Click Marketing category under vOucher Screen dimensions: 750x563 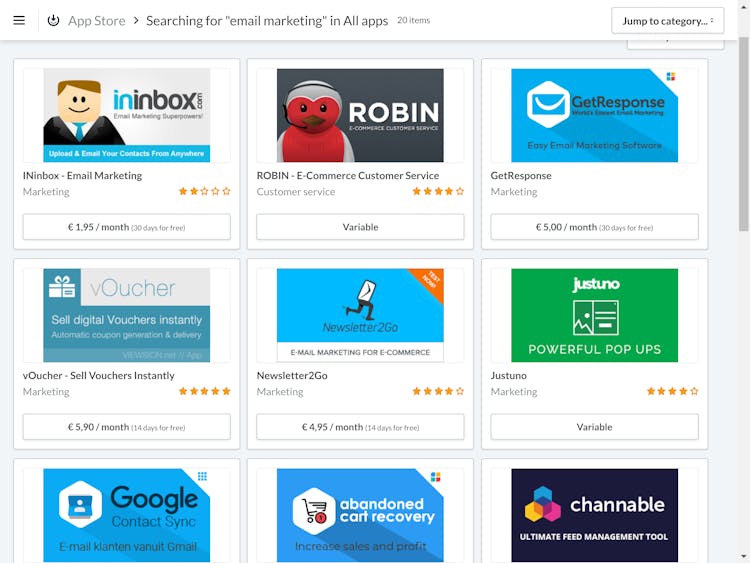[46, 392]
